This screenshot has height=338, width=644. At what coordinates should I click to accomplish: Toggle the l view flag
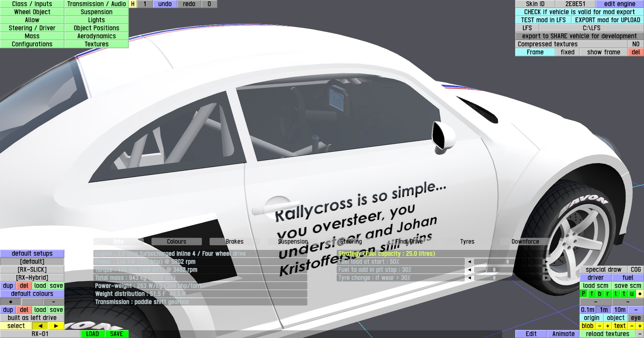pyautogui.click(x=616, y=294)
